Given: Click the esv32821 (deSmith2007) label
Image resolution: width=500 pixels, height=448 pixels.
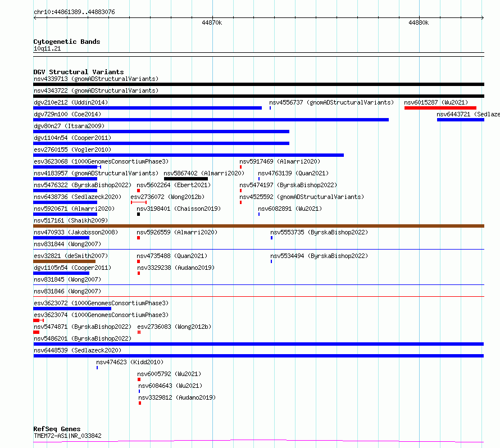Looking at the screenshot, I should click(x=71, y=256).
